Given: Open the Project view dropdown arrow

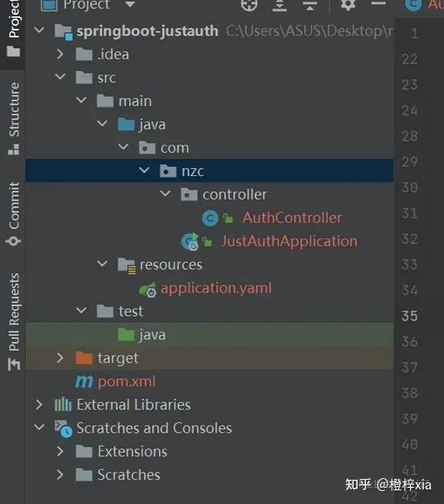Looking at the screenshot, I should pos(130,4).
